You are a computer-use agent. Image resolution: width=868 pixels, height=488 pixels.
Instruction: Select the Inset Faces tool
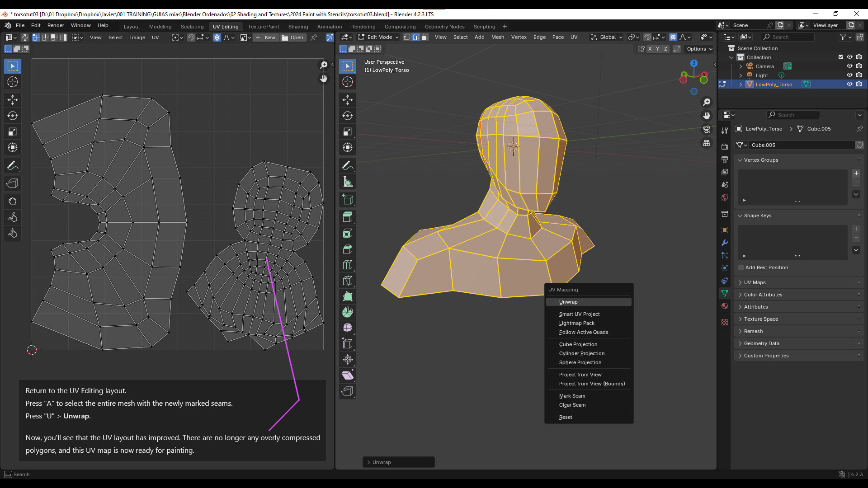(x=348, y=233)
